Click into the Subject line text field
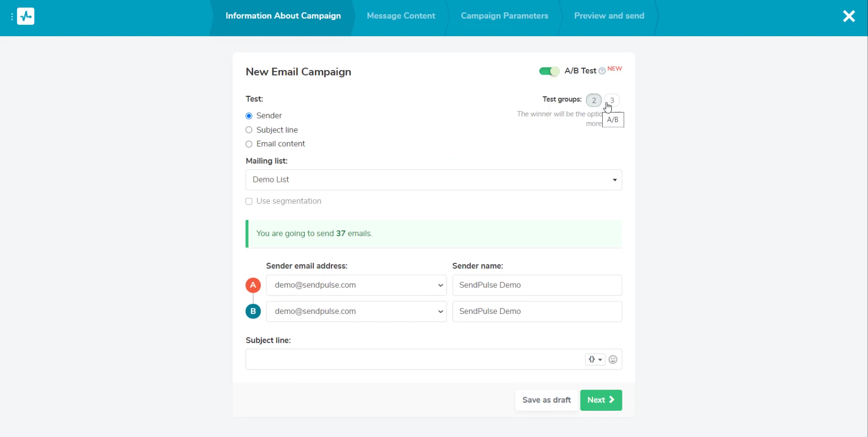This screenshot has height=437, width=868. pyautogui.click(x=414, y=360)
